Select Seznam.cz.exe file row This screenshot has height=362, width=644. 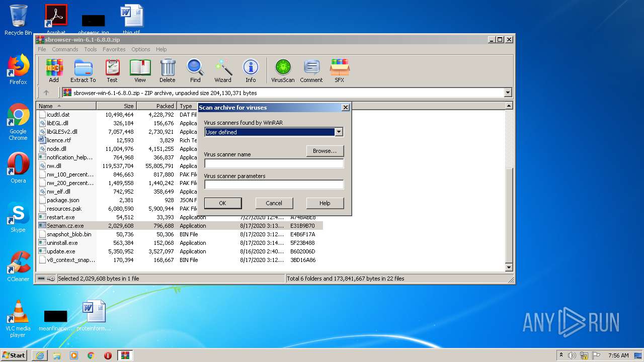(x=180, y=226)
